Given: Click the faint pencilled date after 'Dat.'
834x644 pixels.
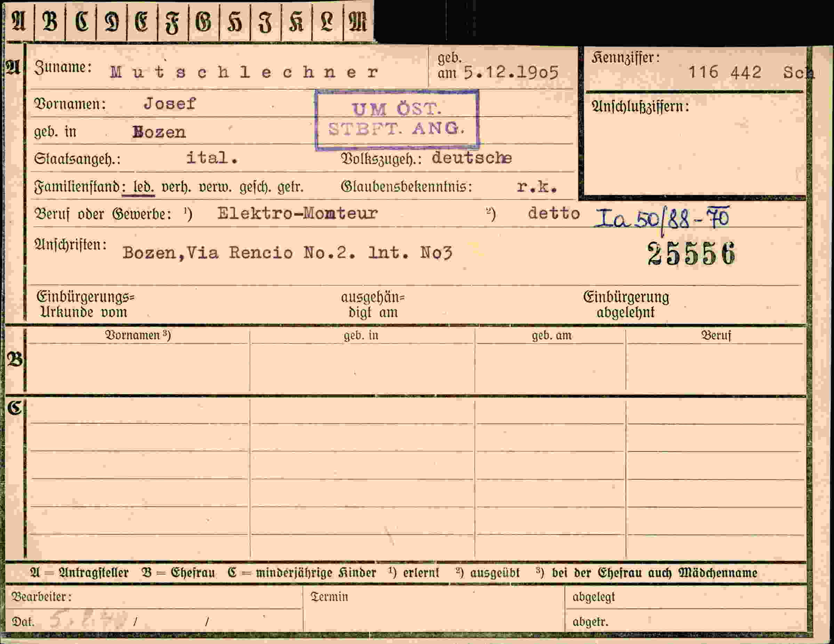Looking at the screenshot, I should [x=89, y=619].
